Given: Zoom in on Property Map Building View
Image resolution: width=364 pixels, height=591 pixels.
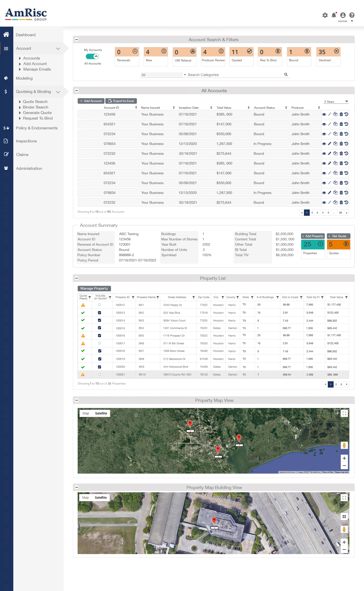Looking at the screenshot, I should [x=344, y=542].
